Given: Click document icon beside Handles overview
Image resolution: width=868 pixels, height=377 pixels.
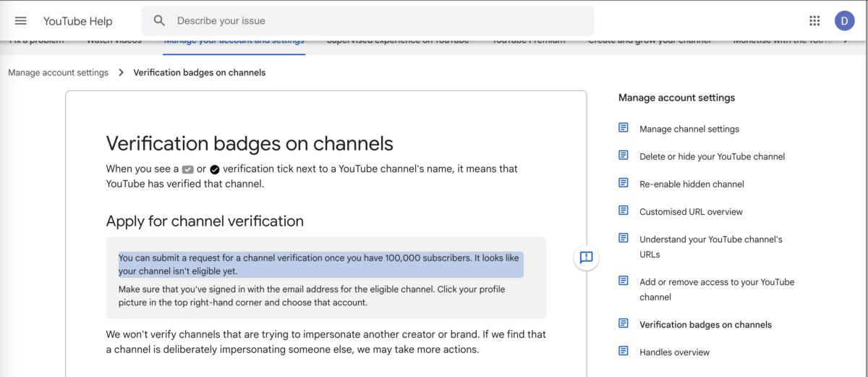Looking at the screenshot, I should tap(624, 351).
